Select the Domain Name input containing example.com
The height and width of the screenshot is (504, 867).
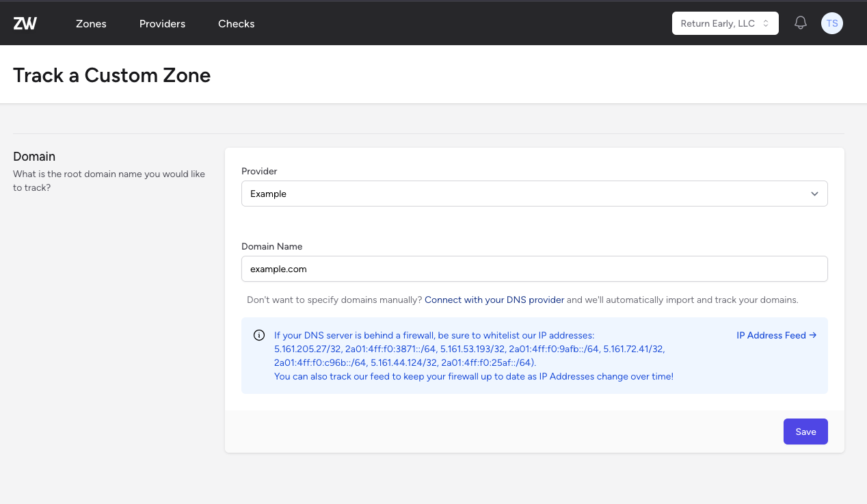point(535,269)
